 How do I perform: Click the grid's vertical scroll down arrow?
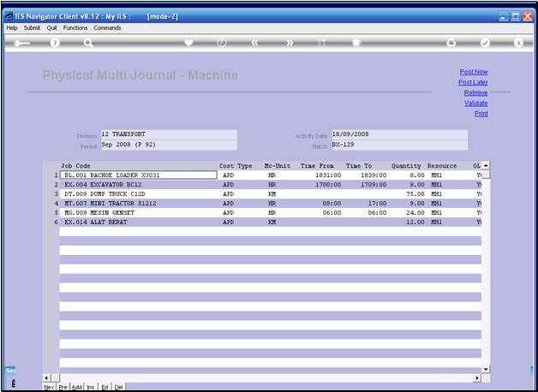[486, 370]
